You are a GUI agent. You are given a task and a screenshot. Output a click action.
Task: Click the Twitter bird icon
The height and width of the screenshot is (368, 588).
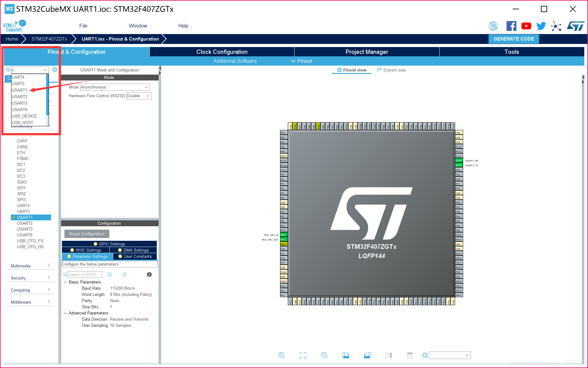point(541,26)
